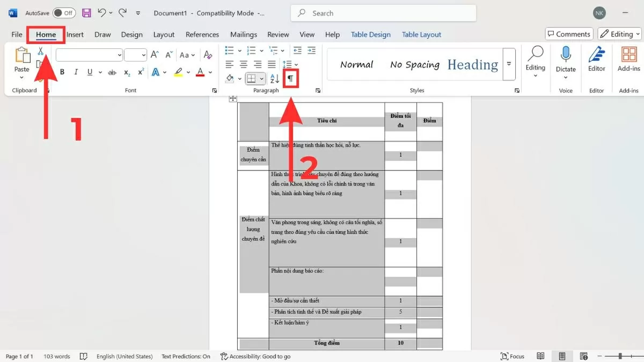Screen dimensions: 644x362
Task: Toggle Italic formatting
Action: [76, 71]
